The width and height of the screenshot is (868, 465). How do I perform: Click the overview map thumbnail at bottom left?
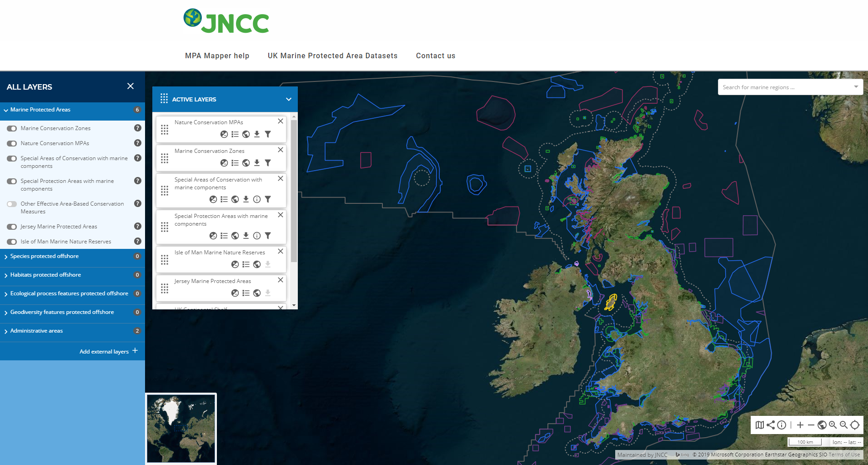181,428
